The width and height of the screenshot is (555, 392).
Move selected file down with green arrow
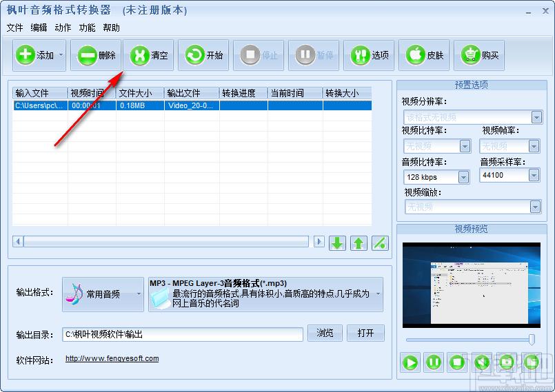point(337,243)
